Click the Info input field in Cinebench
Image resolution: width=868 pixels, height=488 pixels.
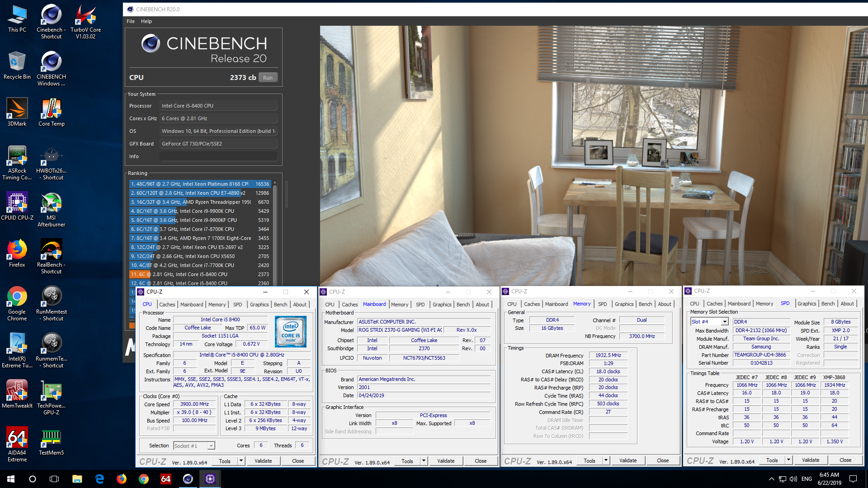(x=218, y=156)
